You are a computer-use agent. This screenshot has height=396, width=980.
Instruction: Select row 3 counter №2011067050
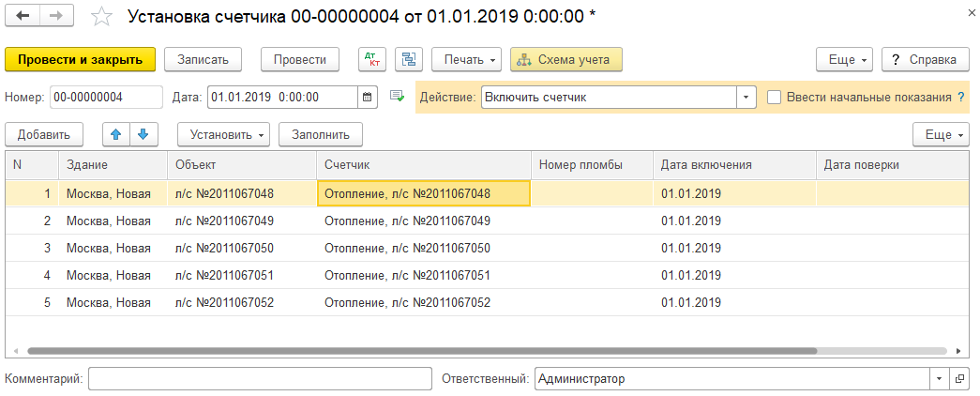click(x=407, y=248)
